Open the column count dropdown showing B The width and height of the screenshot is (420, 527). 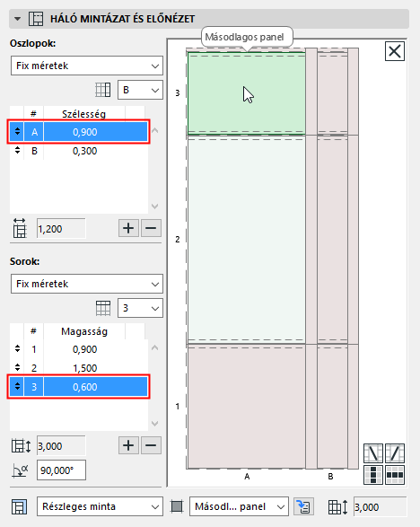pyautogui.click(x=140, y=90)
